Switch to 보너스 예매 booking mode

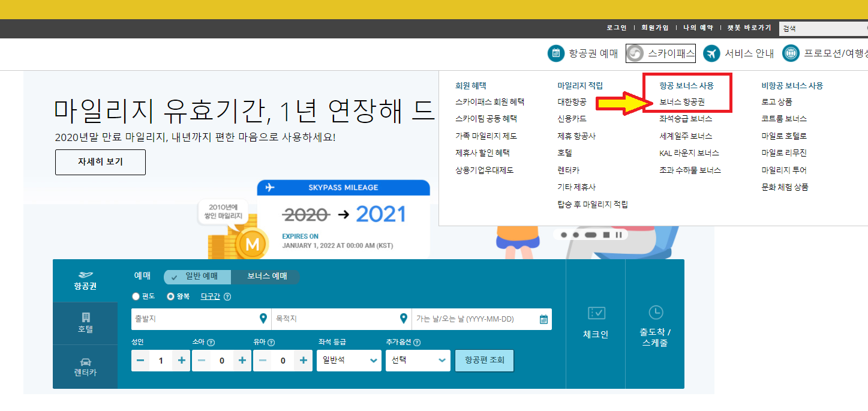tap(266, 277)
